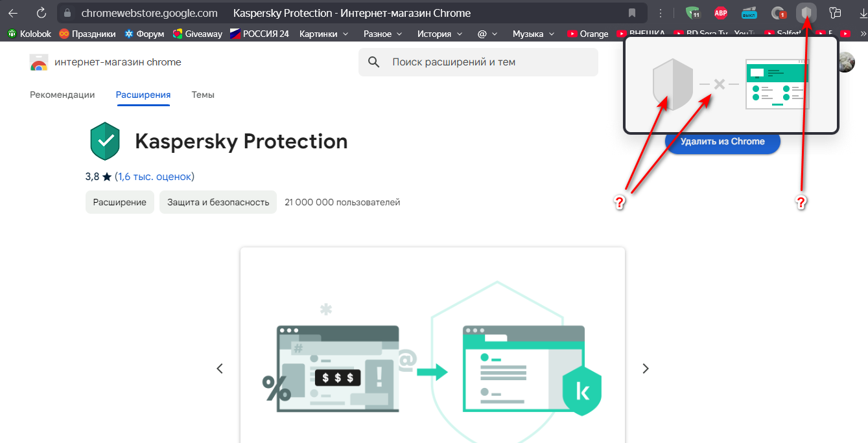Open the 1,6 тыс. оценок ratings link
The image size is (868, 443).
tap(154, 176)
